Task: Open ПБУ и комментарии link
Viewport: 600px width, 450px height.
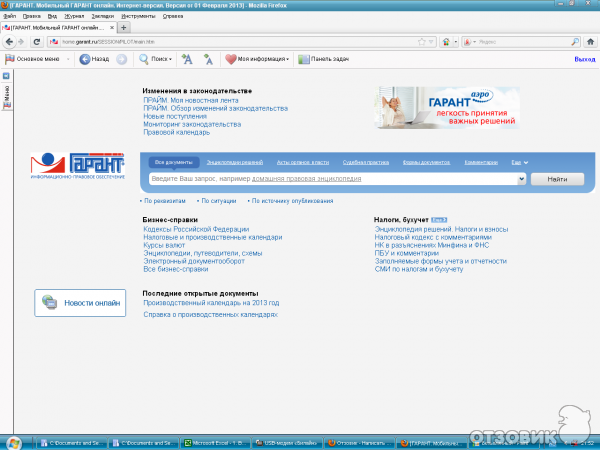Action: (406, 253)
